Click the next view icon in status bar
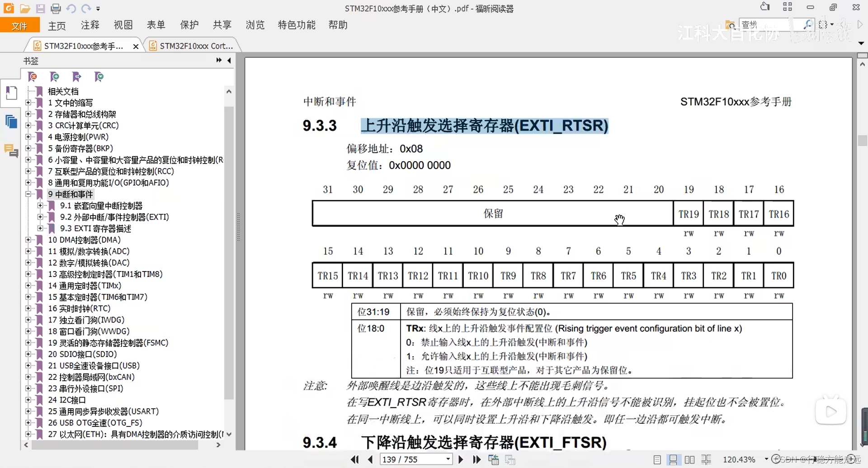 (x=510, y=460)
